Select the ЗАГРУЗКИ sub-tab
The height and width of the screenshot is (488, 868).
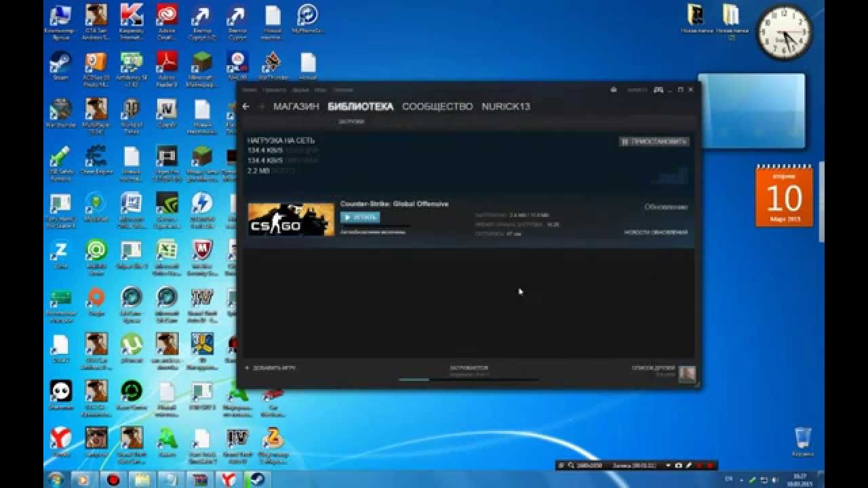pos(351,122)
